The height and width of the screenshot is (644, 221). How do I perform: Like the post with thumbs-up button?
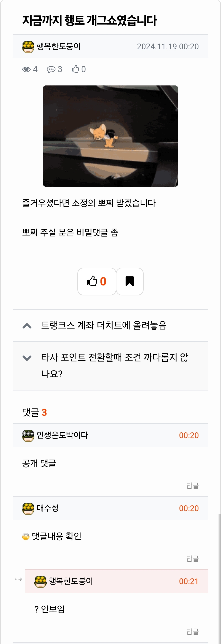click(x=97, y=281)
